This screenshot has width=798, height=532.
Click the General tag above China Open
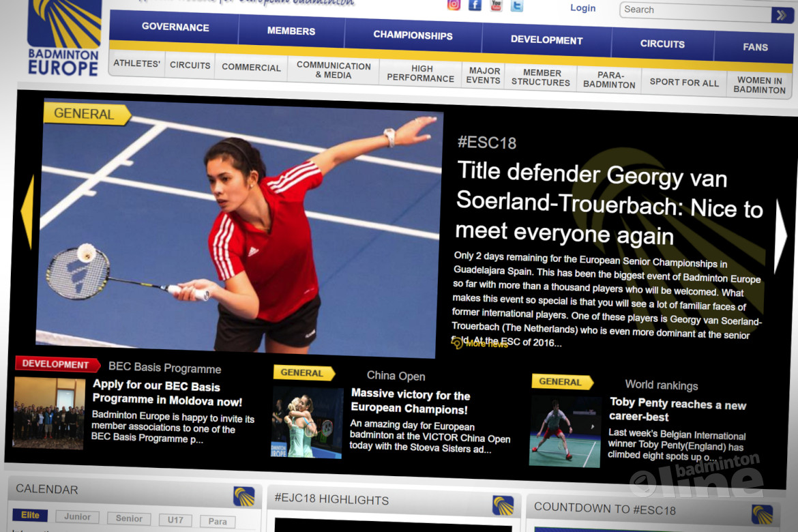304,372
